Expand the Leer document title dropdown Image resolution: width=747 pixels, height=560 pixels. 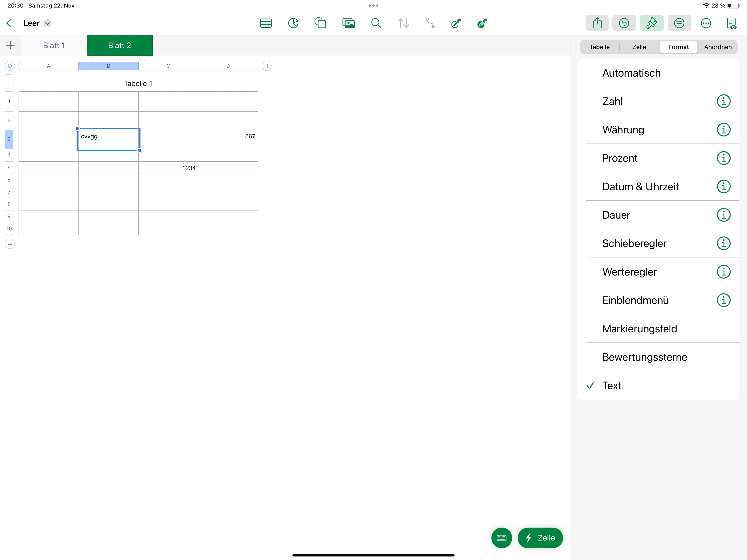tap(48, 23)
